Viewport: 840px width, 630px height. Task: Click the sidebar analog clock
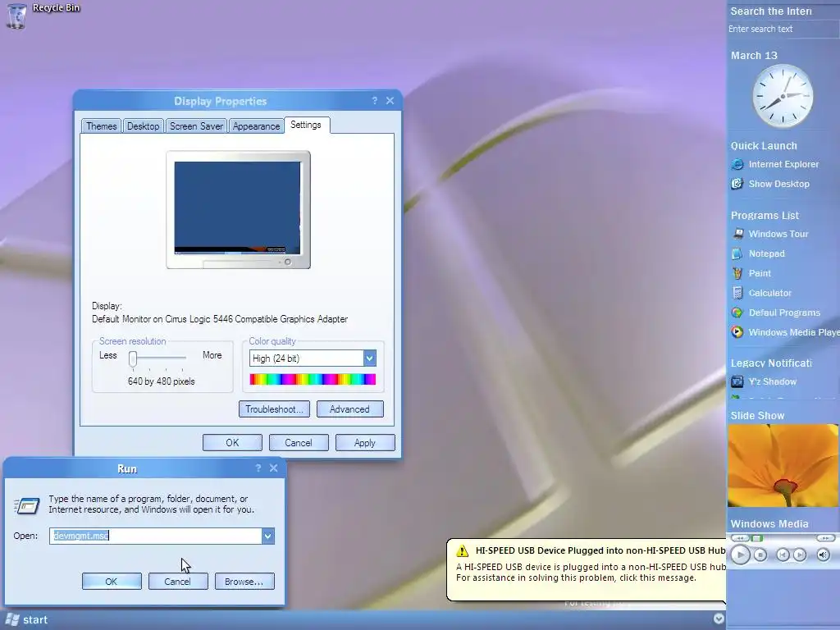tap(783, 96)
